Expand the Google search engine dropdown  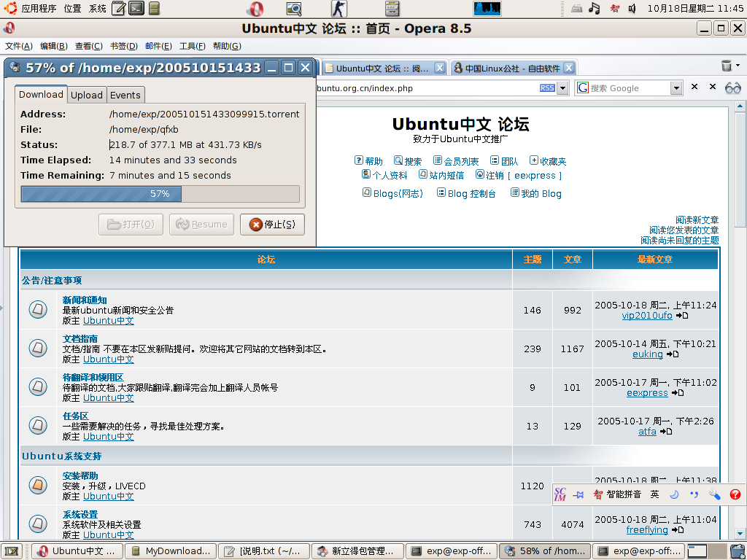point(676,88)
